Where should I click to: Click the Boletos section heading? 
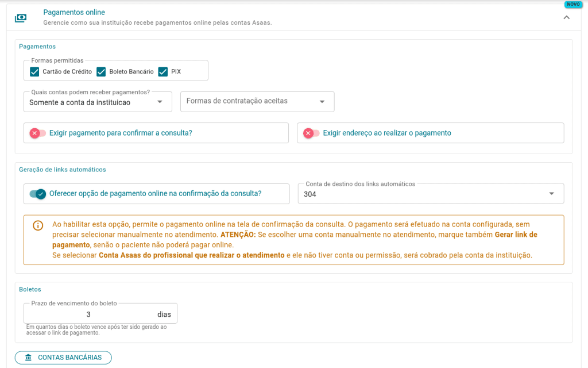click(x=30, y=290)
